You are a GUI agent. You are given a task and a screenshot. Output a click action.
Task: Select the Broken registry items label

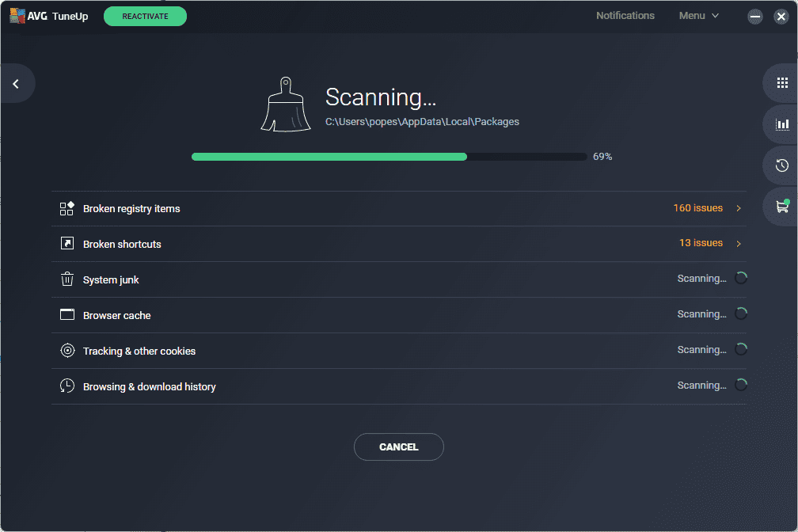pos(131,209)
